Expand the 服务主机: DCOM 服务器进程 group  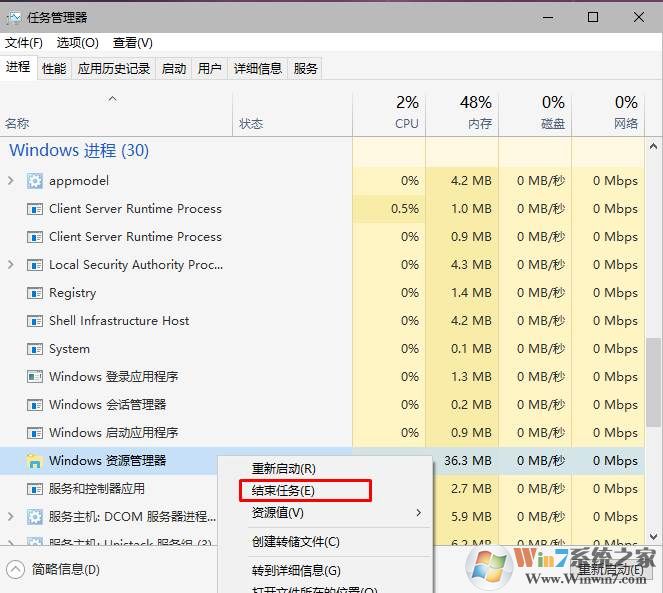click(11, 517)
